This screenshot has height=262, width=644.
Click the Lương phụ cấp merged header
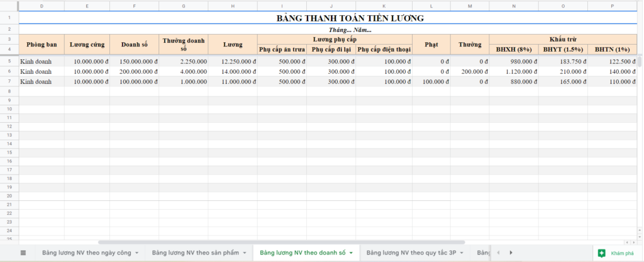click(x=335, y=40)
